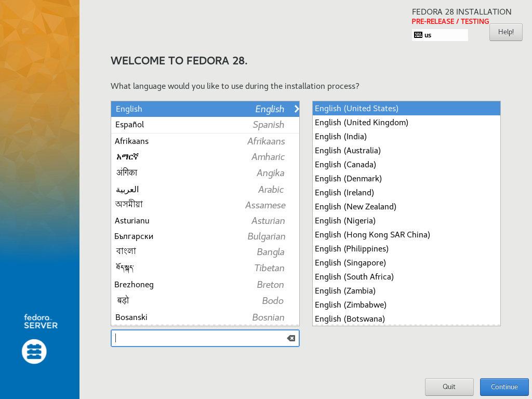Select the Bodo language row
Screen dimensions: 532x399
tap(205, 301)
